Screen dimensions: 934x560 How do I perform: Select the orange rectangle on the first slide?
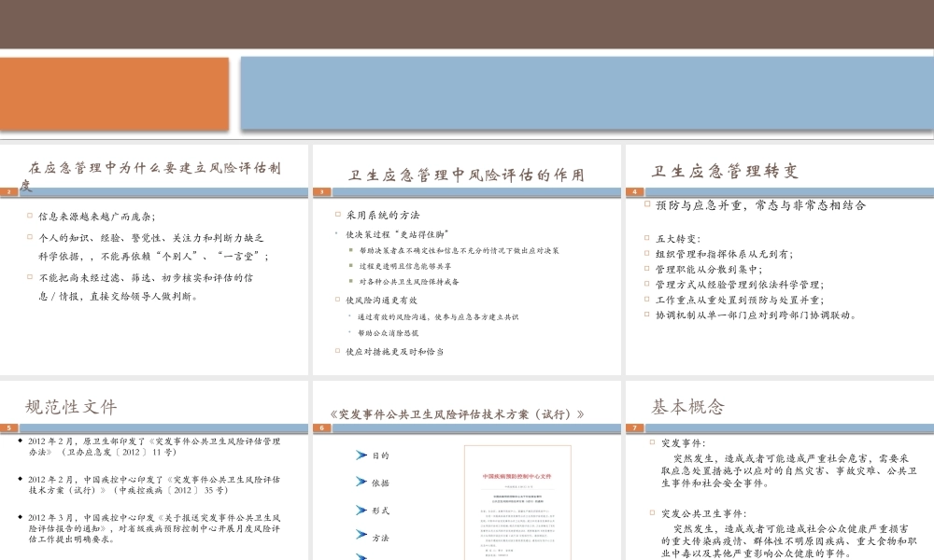(x=114, y=93)
